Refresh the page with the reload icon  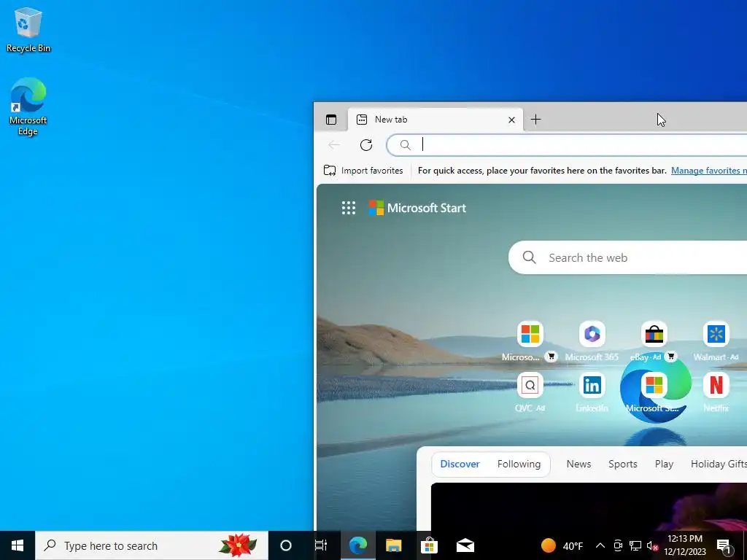coord(366,145)
